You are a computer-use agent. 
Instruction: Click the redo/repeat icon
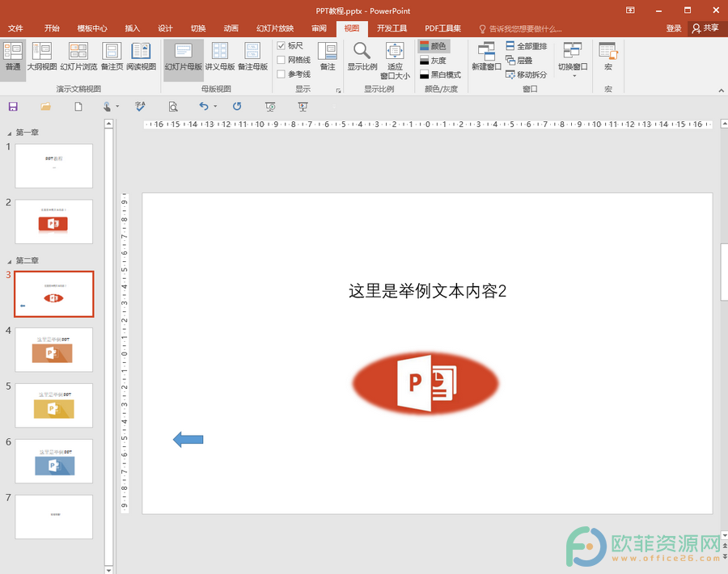[x=237, y=107]
